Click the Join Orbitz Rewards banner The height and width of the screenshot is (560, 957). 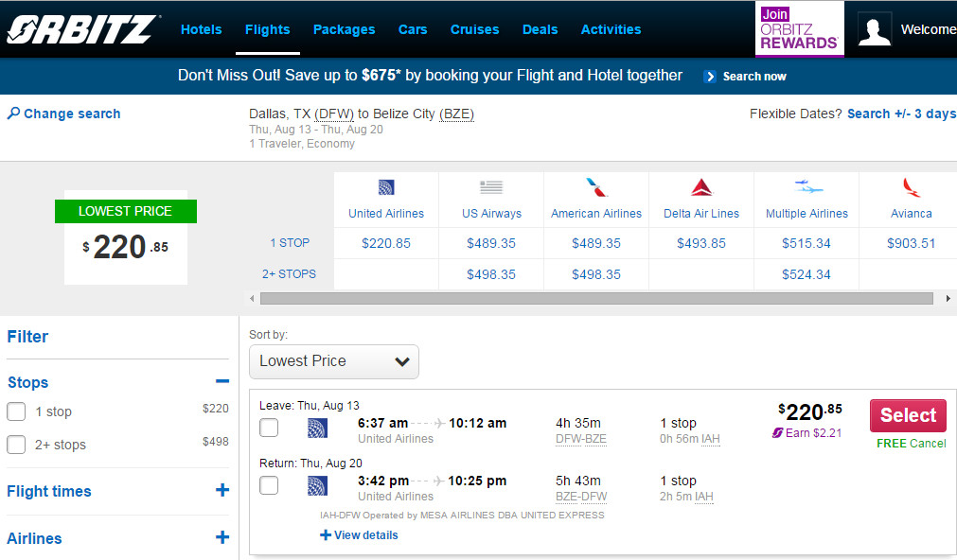tap(800, 29)
